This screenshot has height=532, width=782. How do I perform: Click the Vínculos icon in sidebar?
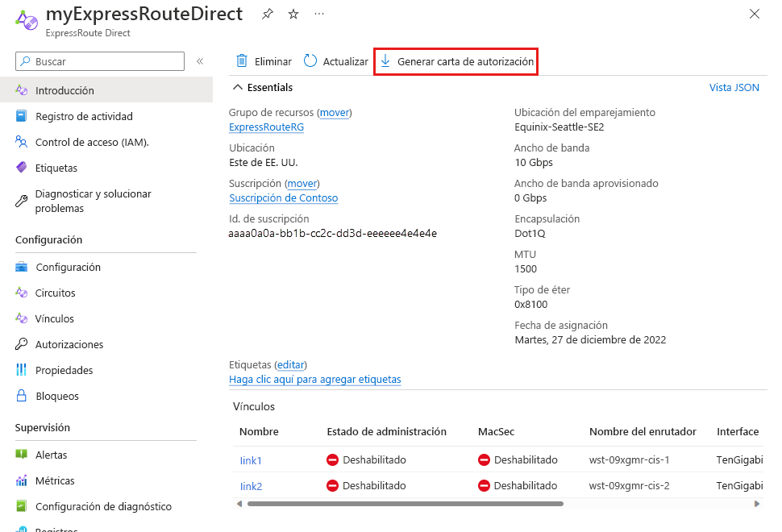pyautogui.click(x=22, y=318)
